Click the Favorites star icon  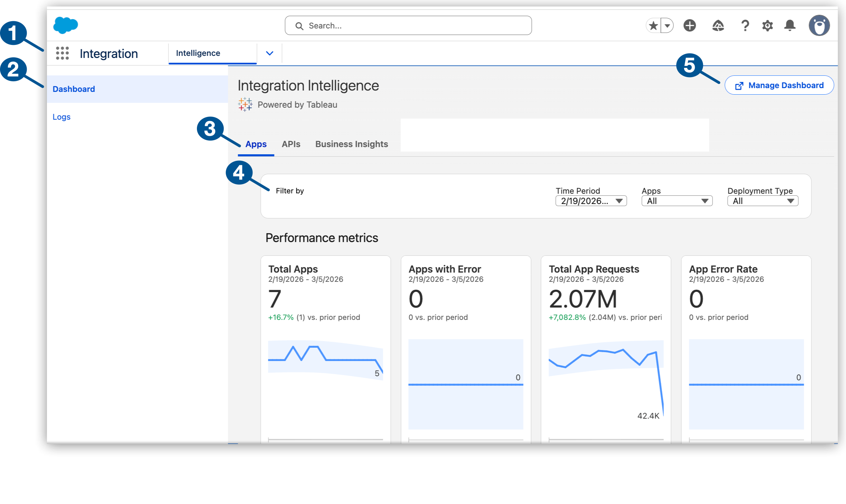653,26
